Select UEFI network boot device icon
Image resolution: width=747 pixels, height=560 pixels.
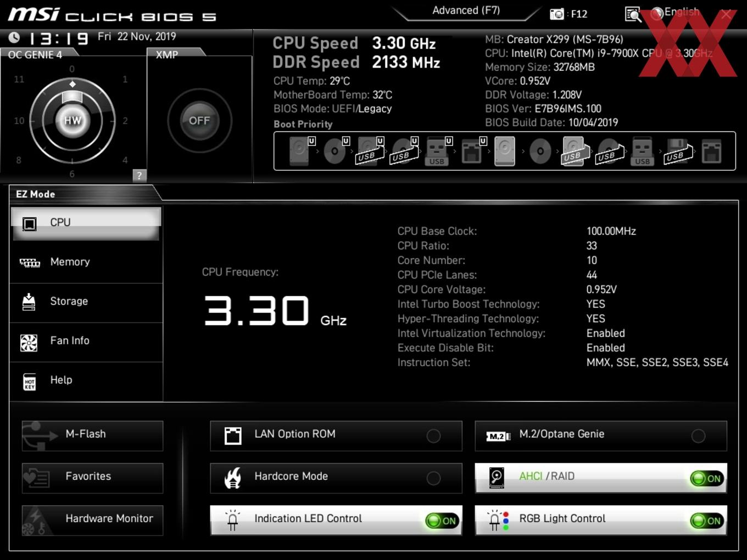click(473, 151)
